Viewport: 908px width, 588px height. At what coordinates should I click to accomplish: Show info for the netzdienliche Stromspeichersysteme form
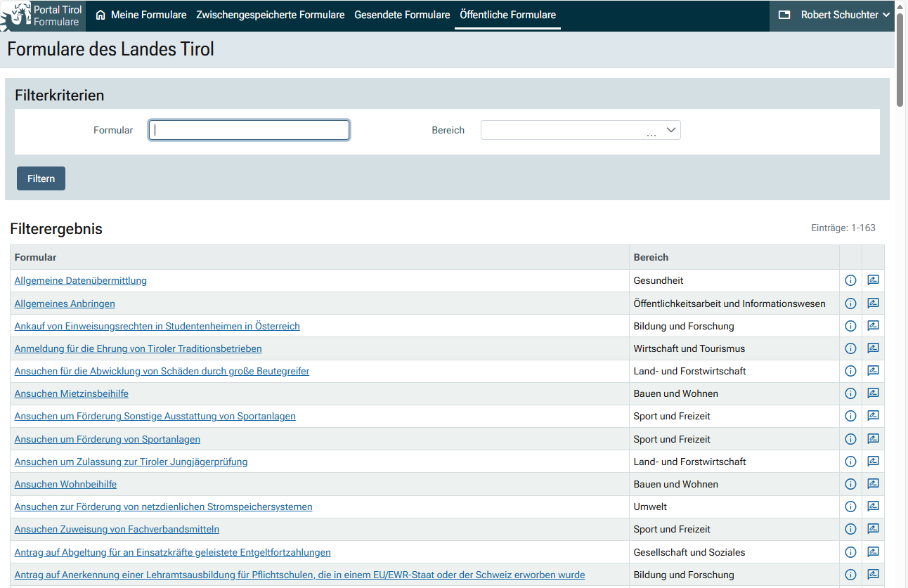(850, 507)
